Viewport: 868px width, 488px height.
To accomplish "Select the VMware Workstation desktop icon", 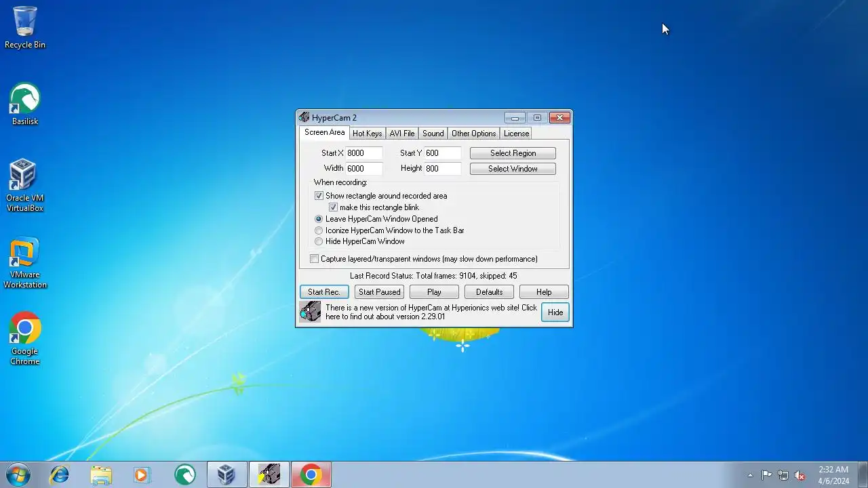I will point(25,262).
